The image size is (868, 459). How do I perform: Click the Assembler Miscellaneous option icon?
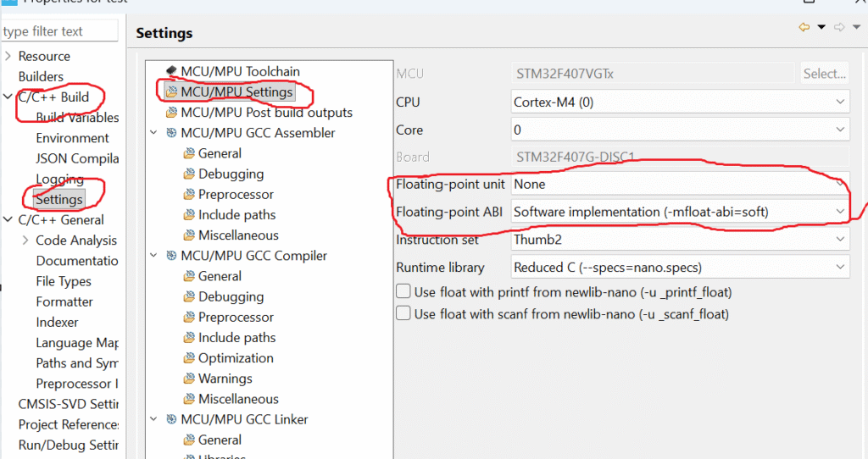click(x=189, y=235)
